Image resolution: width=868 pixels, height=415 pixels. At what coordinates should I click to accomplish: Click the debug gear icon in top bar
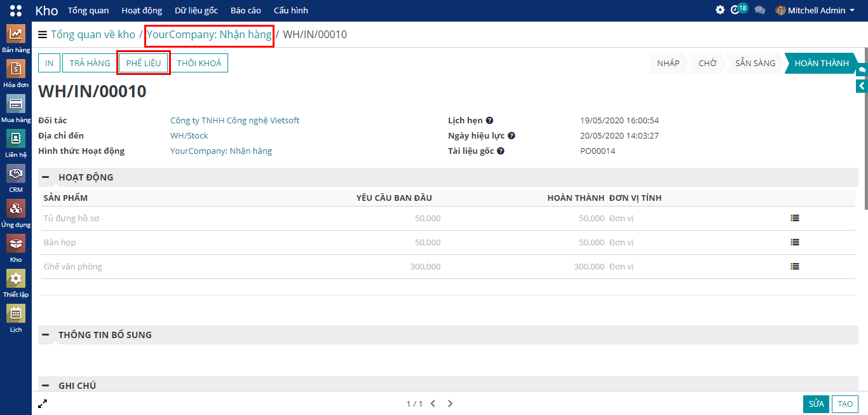[x=720, y=10]
